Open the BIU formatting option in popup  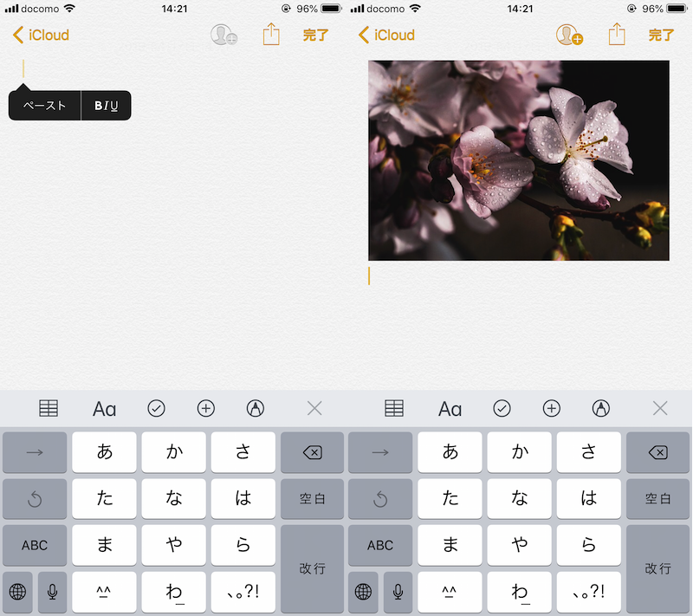[106, 106]
